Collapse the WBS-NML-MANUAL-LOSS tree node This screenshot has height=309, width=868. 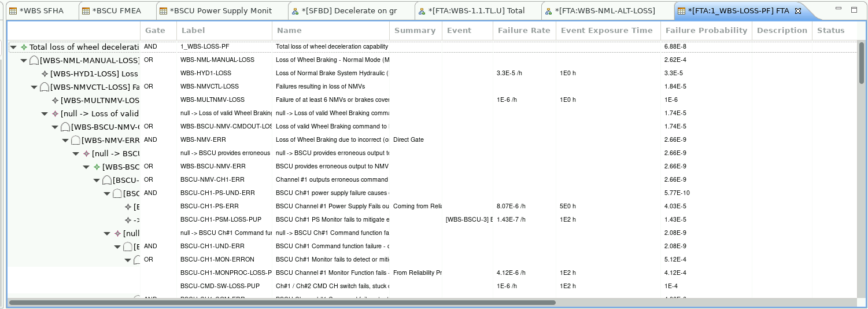tap(24, 60)
